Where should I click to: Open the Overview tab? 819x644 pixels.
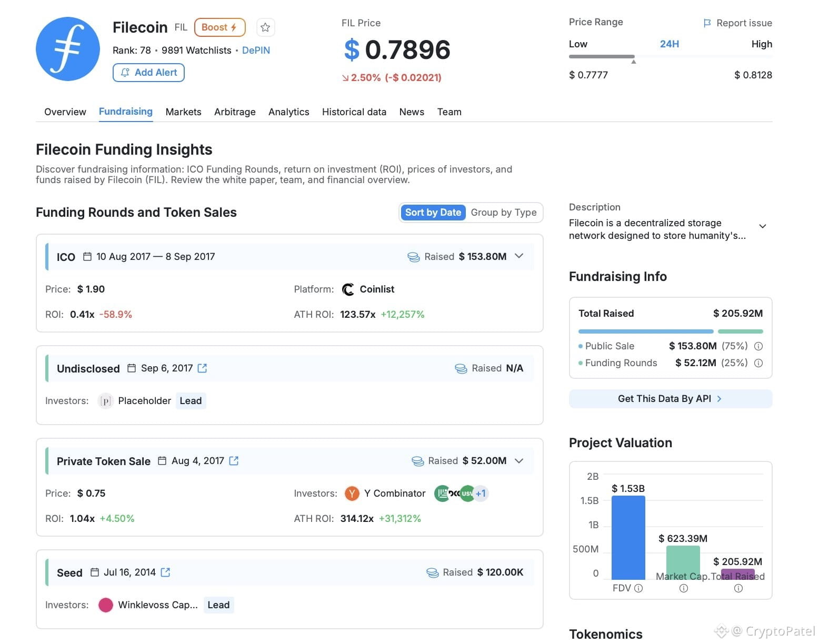coord(65,112)
